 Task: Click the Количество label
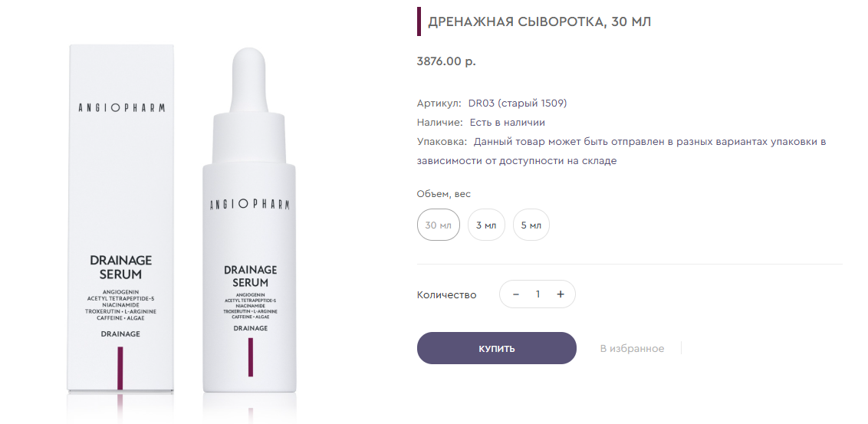point(446,294)
